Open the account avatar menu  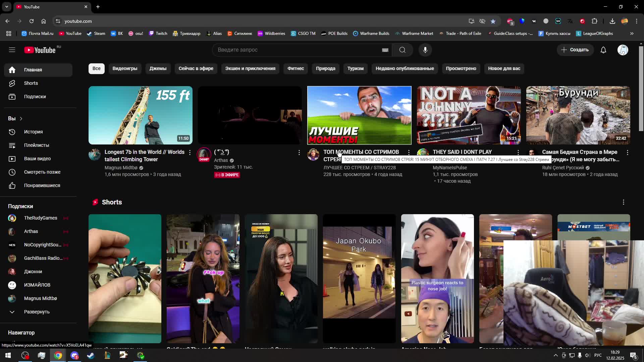pyautogui.click(x=623, y=50)
